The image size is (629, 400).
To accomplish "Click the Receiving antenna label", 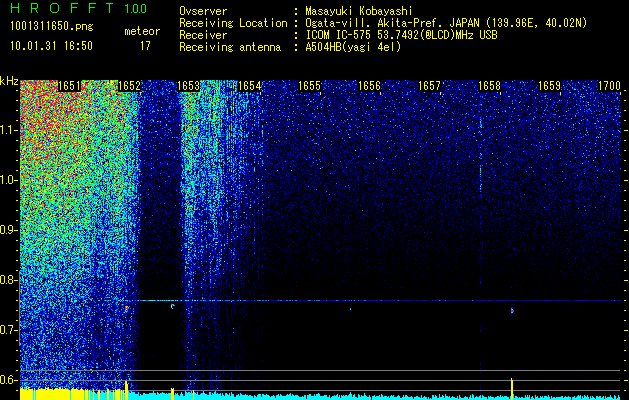I will click(230, 47).
